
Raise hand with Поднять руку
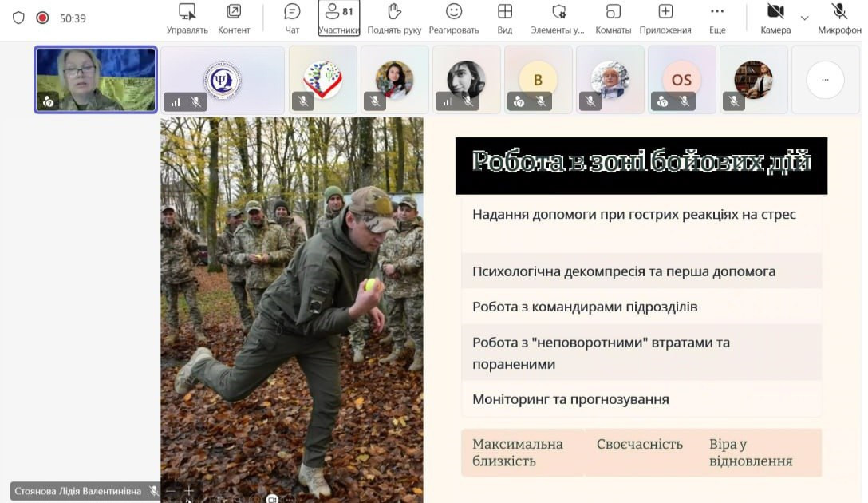tap(394, 18)
